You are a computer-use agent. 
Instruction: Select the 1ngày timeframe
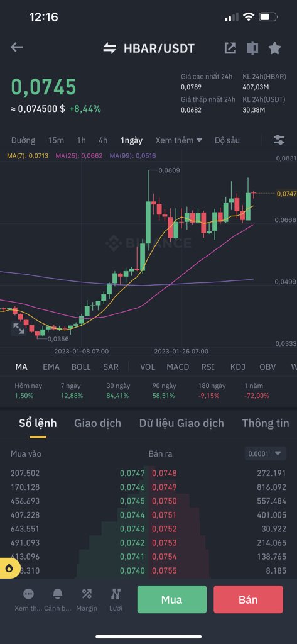click(x=131, y=140)
